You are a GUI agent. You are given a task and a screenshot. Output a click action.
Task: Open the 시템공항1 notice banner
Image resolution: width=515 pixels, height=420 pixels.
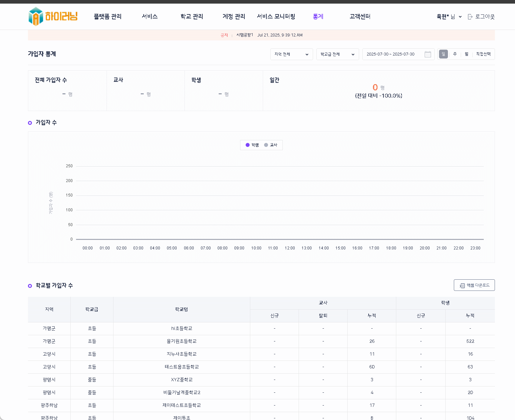pyautogui.click(x=245, y=35)
